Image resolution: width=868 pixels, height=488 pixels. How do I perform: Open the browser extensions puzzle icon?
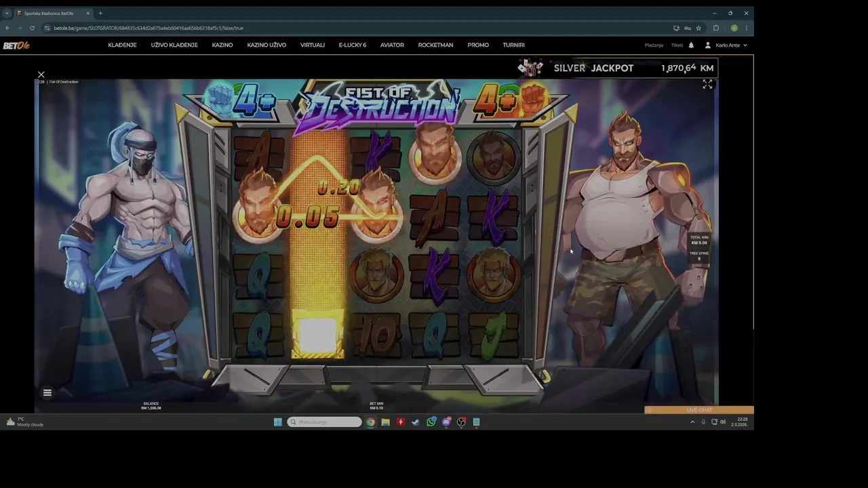pos(716,28)
